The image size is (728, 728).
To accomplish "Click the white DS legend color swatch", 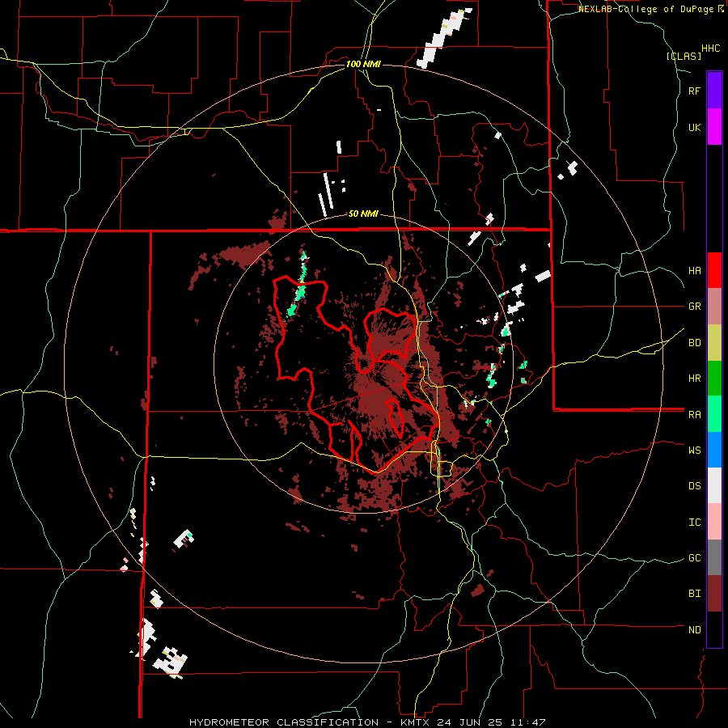I will click(x=714, y=485).
